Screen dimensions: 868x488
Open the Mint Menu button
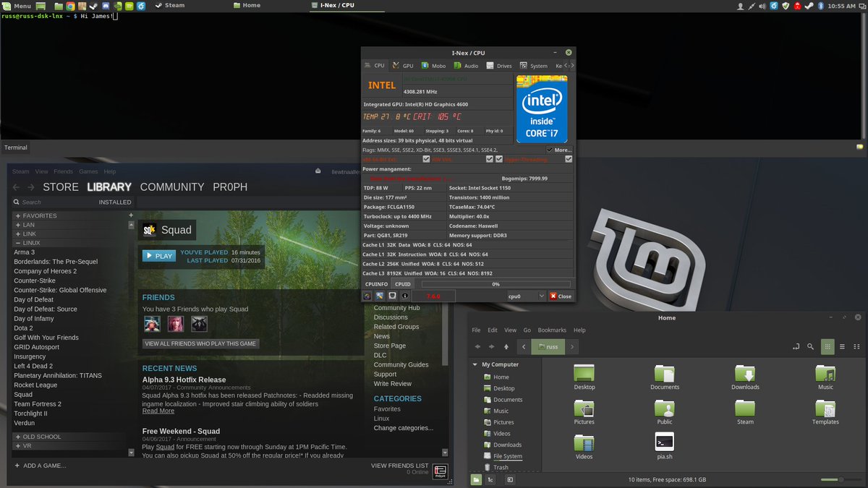click(x=17, y=5)
